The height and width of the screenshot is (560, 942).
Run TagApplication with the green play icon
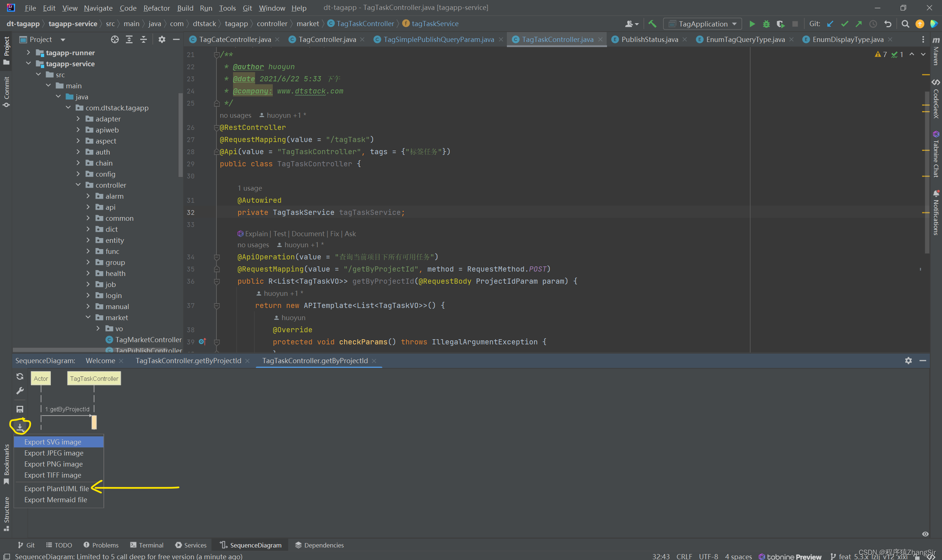(752, 24)
